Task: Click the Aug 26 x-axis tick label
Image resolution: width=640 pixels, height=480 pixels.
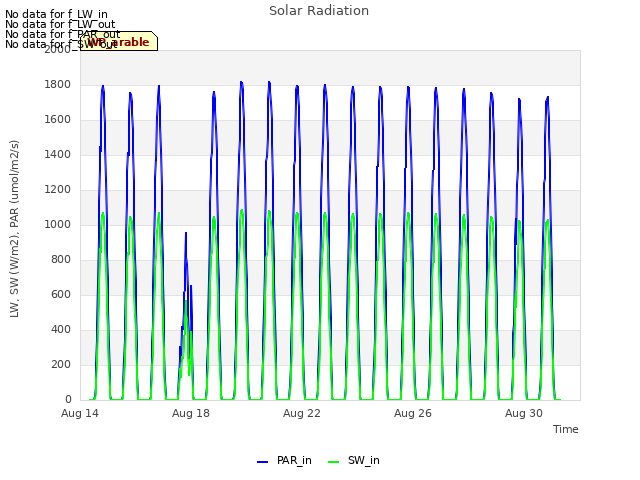Action: (x=413, y=413)
